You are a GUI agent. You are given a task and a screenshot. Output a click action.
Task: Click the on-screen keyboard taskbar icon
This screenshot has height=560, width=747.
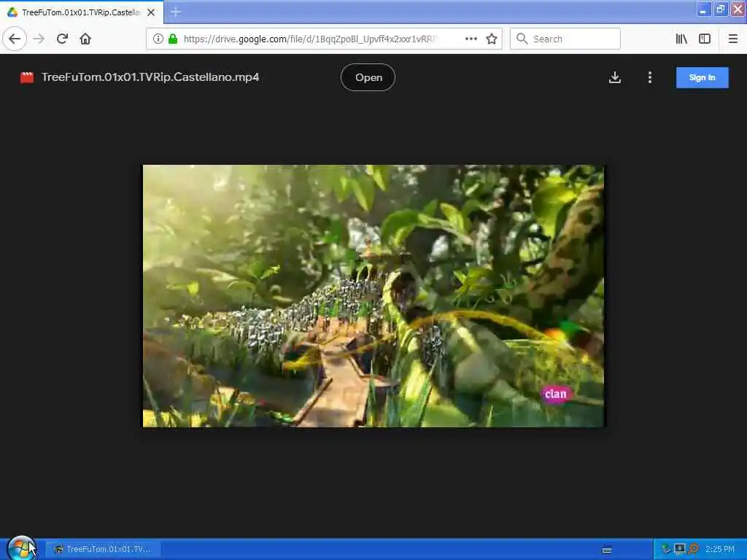(607, 550)
